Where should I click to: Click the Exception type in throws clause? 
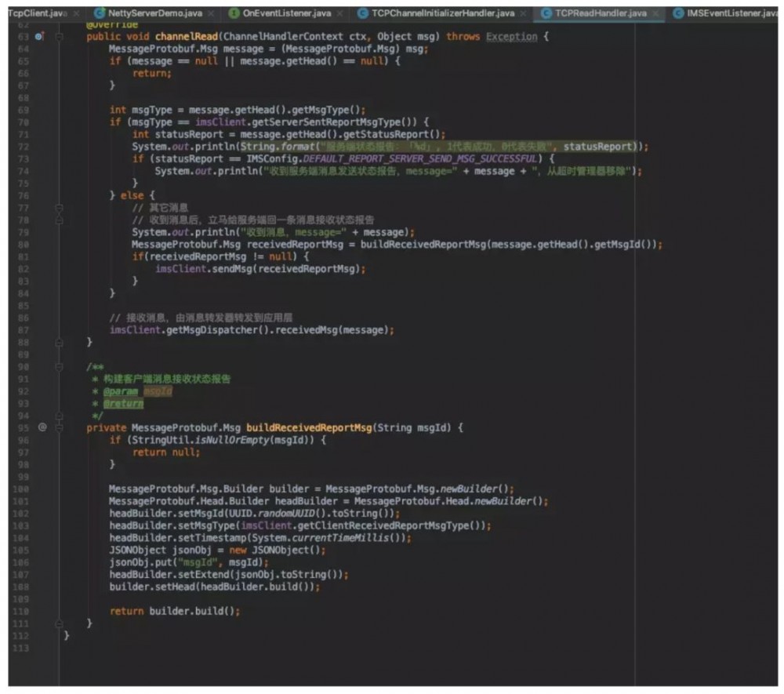tap(511, 37)
